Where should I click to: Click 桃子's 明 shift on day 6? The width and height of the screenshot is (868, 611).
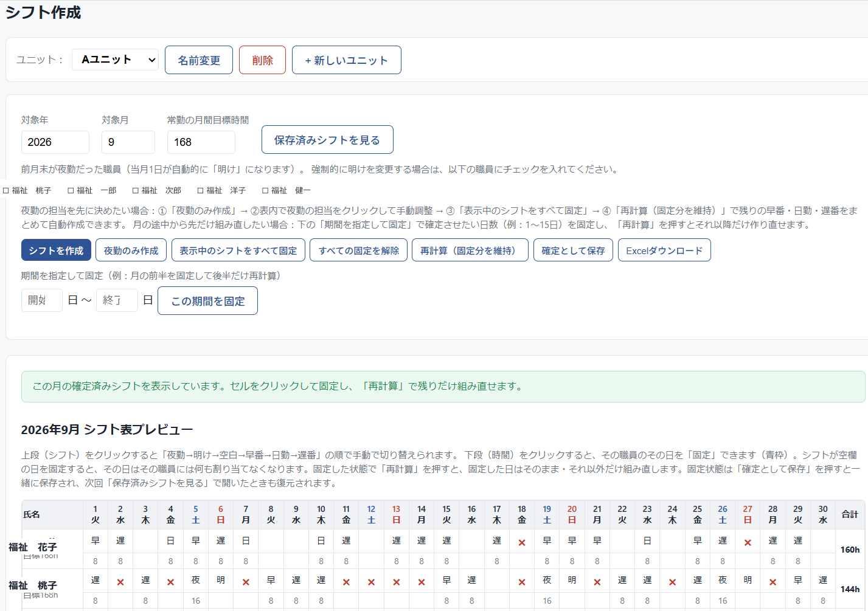pos(221,581)
